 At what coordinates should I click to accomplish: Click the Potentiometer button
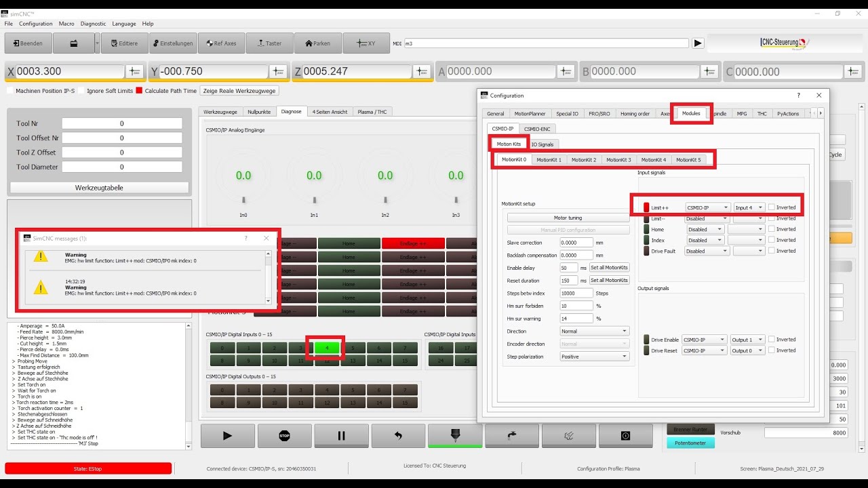coord(690,443)
